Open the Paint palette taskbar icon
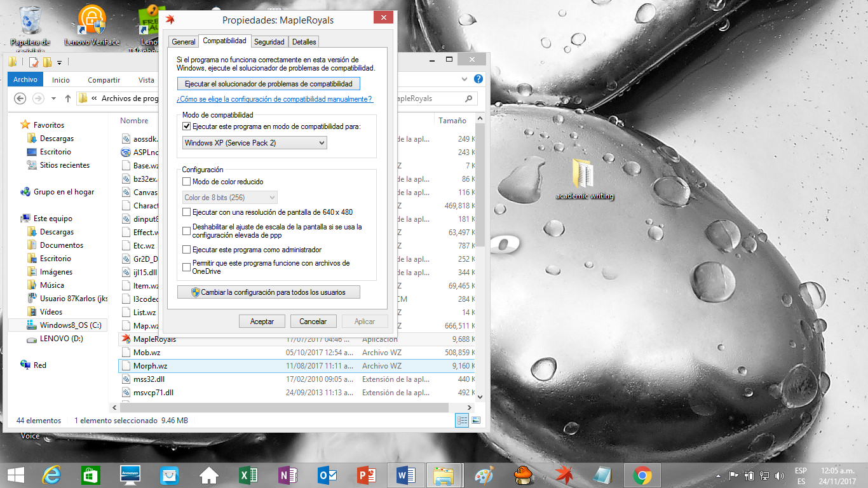 pyautogui.click(x=484, y=475)
